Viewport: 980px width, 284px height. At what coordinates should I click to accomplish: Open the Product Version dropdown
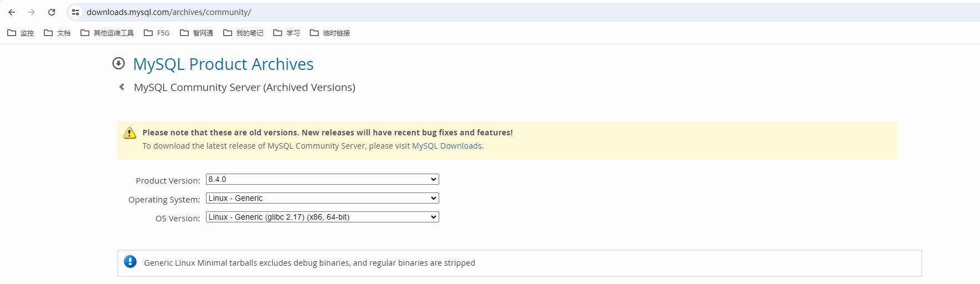click(322, 179)
